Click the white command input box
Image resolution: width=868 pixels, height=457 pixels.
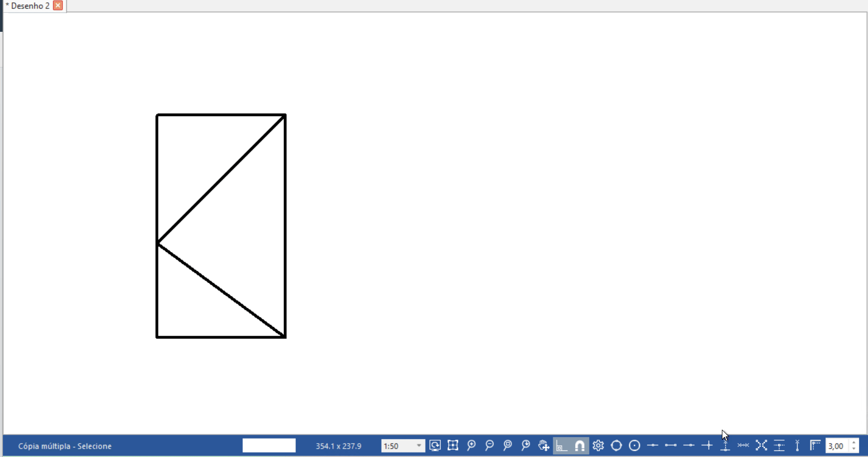point(269,445)
